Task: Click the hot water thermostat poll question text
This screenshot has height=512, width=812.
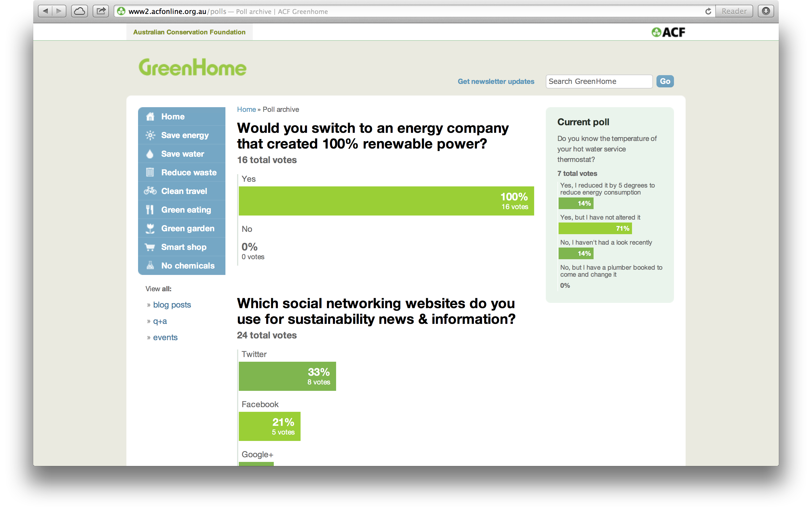Action: pos(607,149)
